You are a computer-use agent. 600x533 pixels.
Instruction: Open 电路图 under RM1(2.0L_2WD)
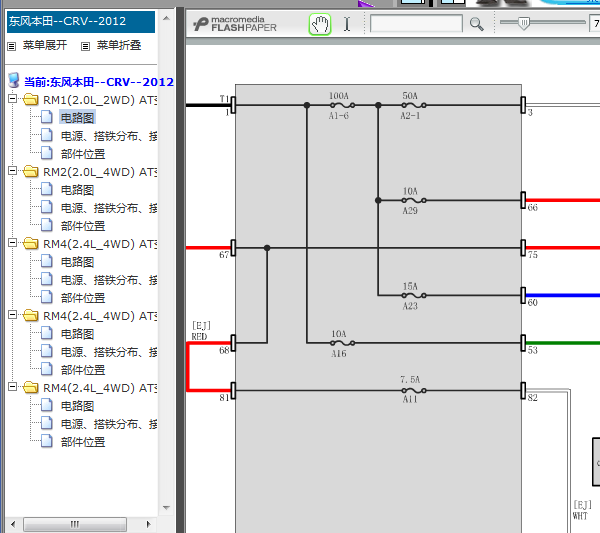(x=77, y=118)
